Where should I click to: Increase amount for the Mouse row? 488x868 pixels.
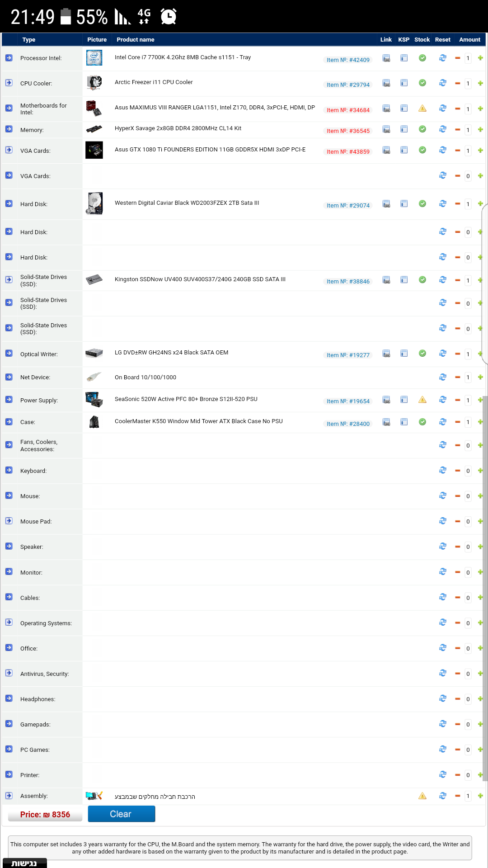pos(480,495)
